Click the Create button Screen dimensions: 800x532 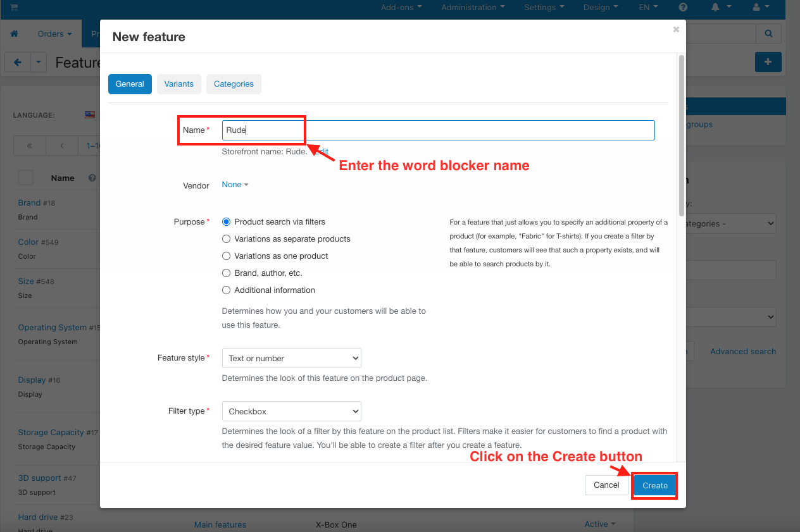(x=655, y=485)
